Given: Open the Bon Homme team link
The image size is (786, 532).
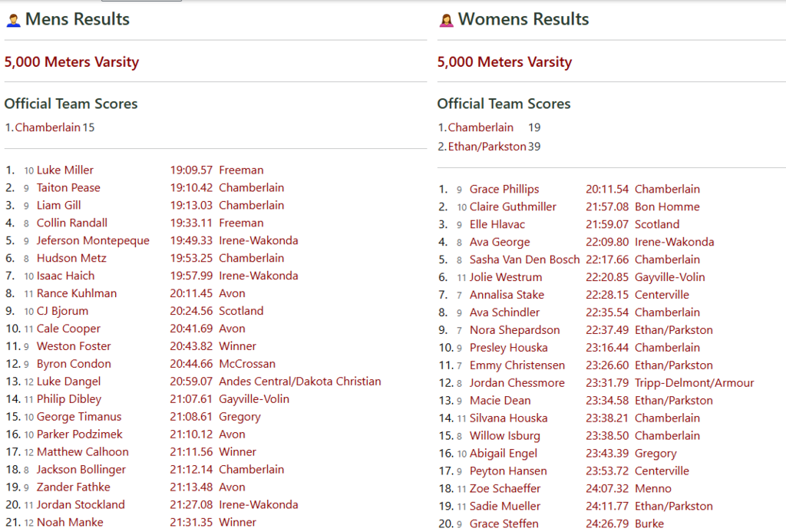Looking at the screenshot, I should (x=666, y=207).
